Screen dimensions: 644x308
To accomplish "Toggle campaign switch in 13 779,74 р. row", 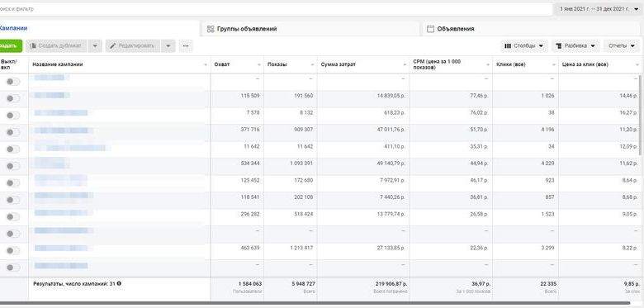I will pyautogui.click(x=12, y=217).
